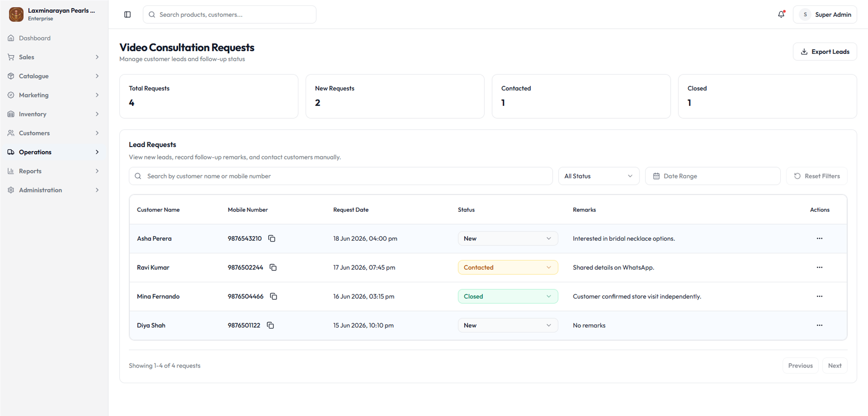The width and height of the screenshot is (868, 416).
Task: Change Diya Shah's status dropdown
Action: click(508, 326)
